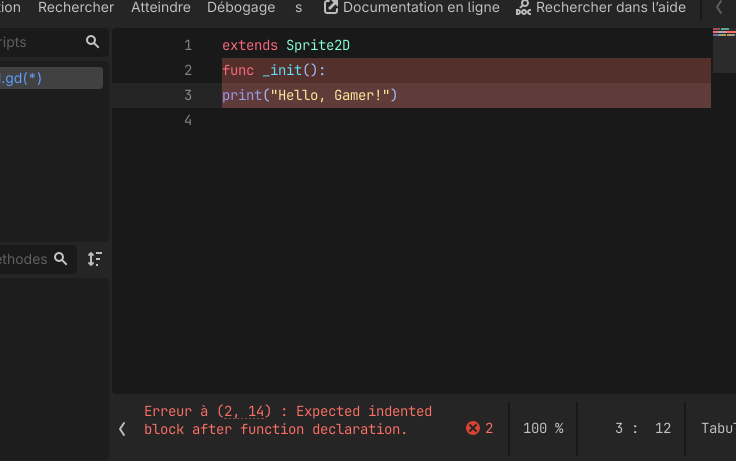
Task: Click Rechercher dans l'aide button
Action: pos(601,7)
